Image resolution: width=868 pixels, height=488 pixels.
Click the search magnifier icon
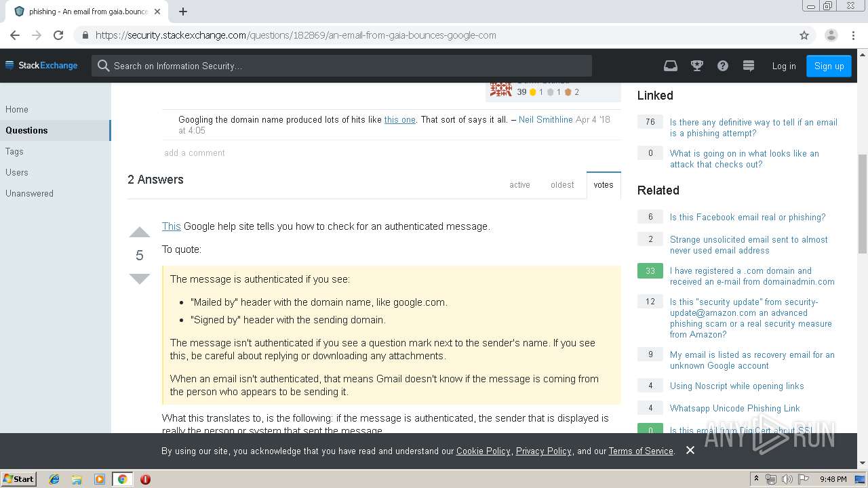[103, 66]
